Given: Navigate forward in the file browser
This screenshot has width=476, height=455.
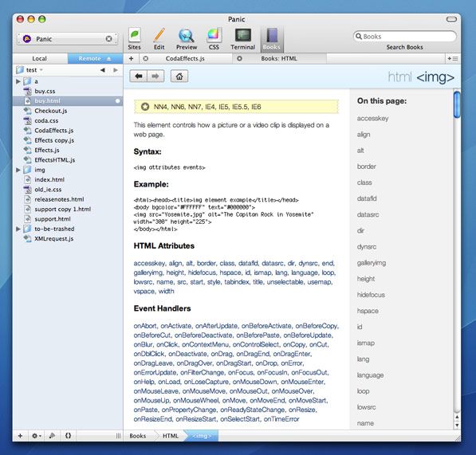Looking at the screenshot, I should (x=116, y=70).
